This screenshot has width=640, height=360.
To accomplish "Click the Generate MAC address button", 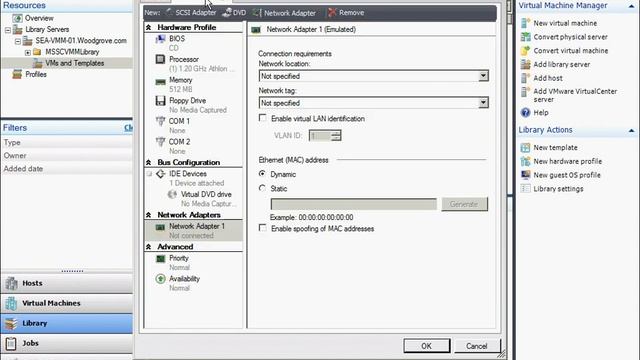I will [464, 204].
